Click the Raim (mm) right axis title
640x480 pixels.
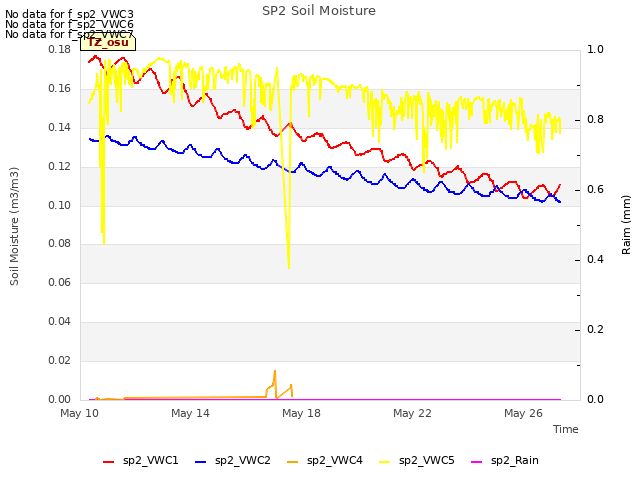[x=626, y=225]
